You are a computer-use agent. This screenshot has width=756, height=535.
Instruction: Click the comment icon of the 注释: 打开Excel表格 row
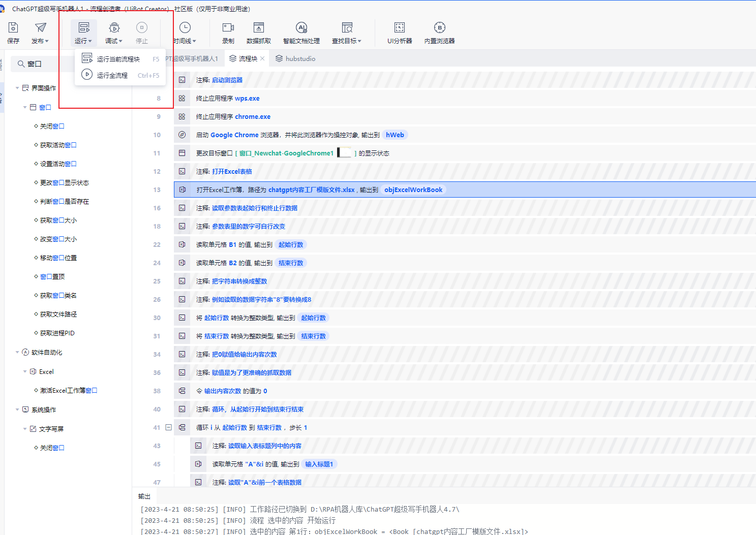[182, 172]
